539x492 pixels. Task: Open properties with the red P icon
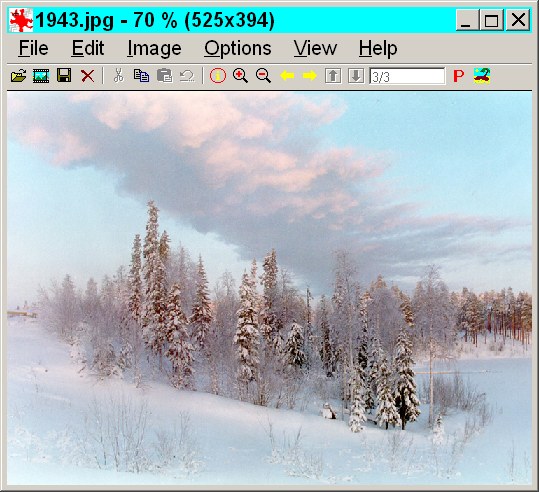459,76
